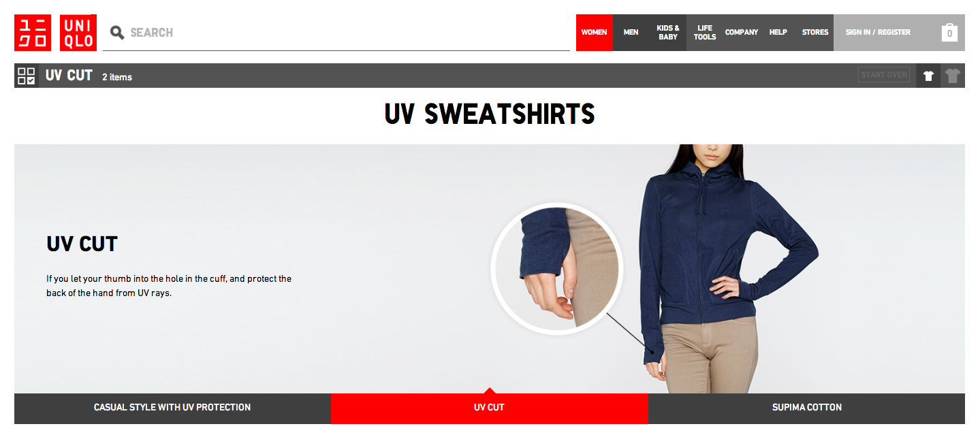This screenshot has width=980, height=437.
Task: Open the HELP link
Action: click(x=778, y=33)
